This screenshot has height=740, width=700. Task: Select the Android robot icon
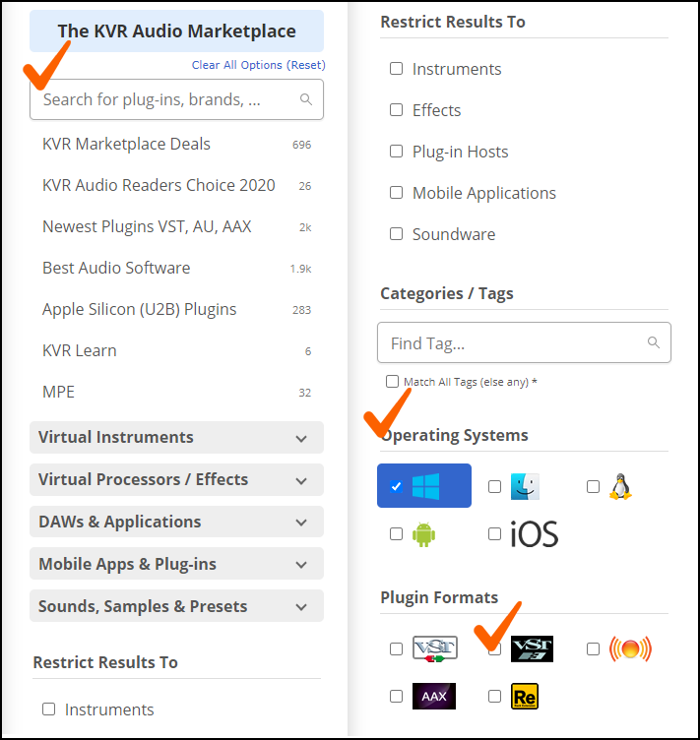[x=424, y=534]
